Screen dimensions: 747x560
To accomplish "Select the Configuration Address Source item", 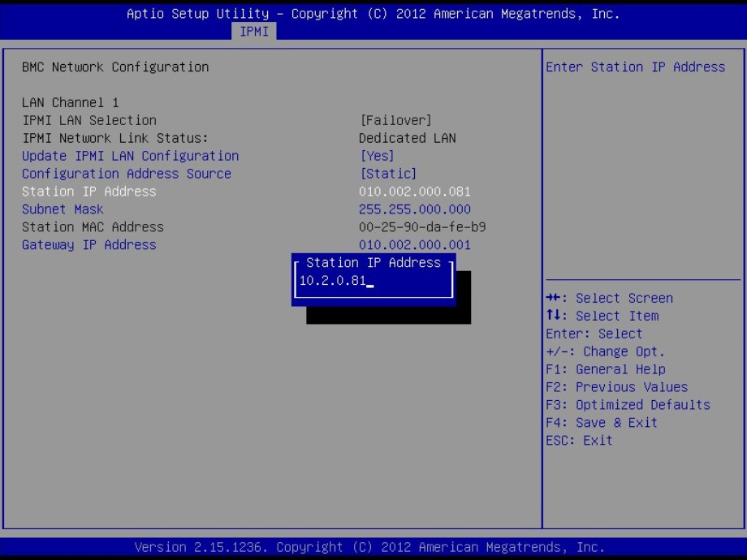I will click(x=126, y=174).
